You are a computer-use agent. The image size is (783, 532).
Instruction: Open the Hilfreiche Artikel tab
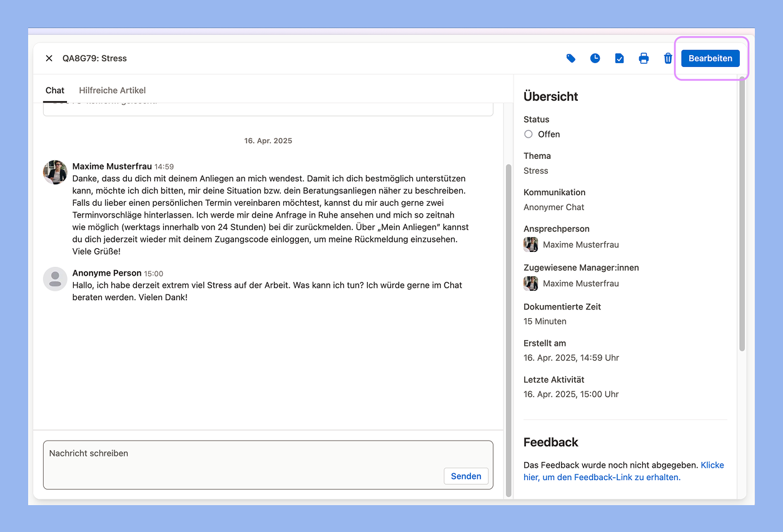point(112,91)
